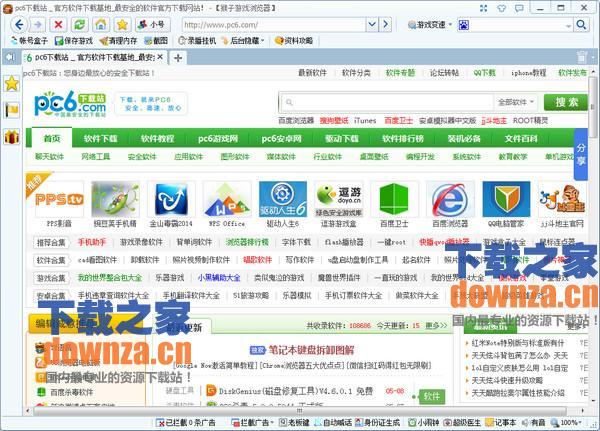Viewport: 600px width, 431px height.
Task: Expand the address bar URL dropdown arrow
Action: pyautogui.click(x=372, y=25)
